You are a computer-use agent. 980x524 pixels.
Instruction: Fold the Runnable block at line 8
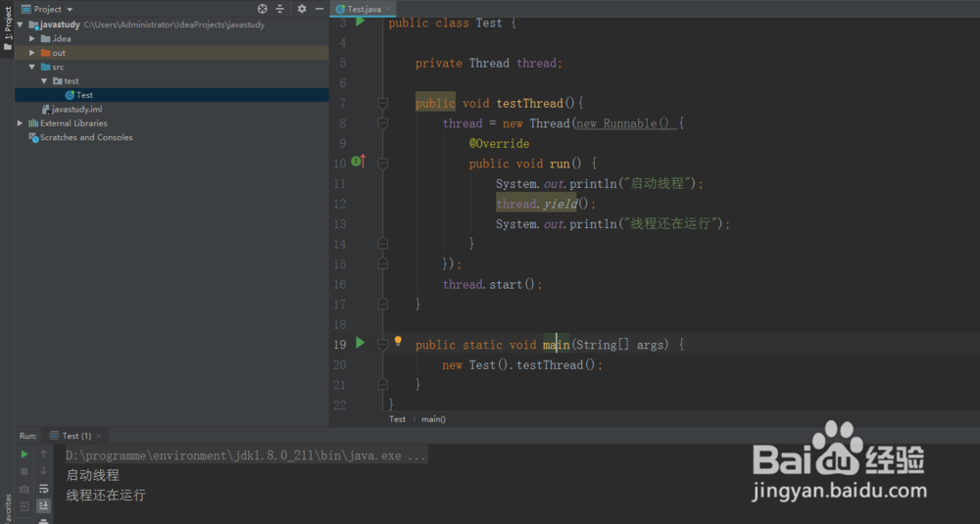tap(383, 123)
